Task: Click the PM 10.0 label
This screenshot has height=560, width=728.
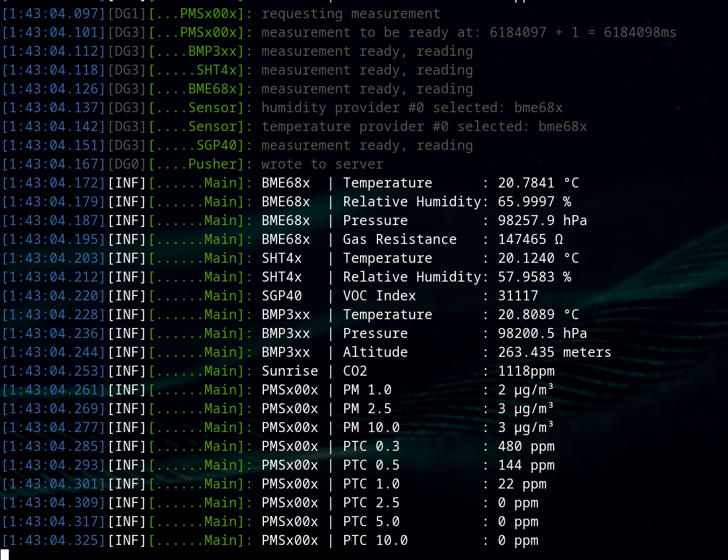Action: (x=371, y=428)
